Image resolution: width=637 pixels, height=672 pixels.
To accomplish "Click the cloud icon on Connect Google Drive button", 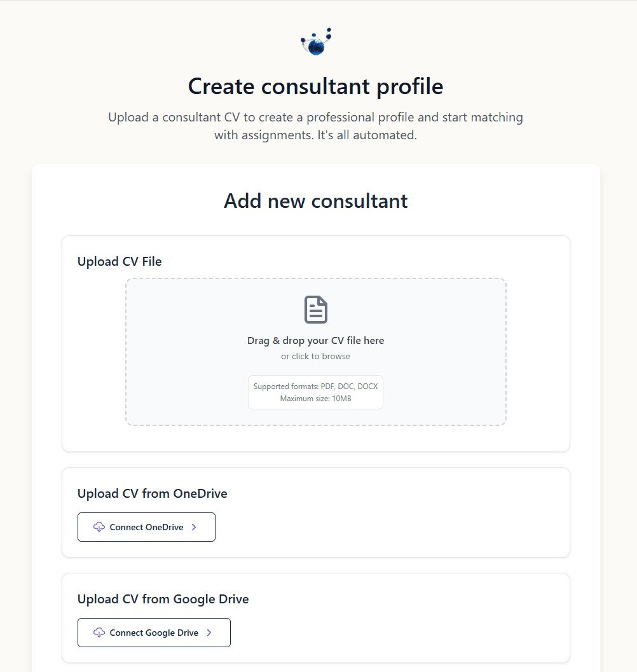I will 99,633.
